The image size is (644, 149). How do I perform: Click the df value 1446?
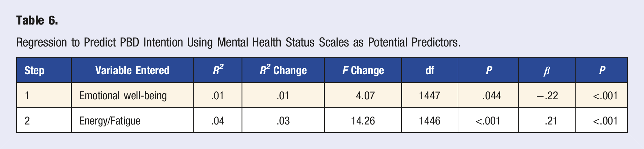coord(430,121)
